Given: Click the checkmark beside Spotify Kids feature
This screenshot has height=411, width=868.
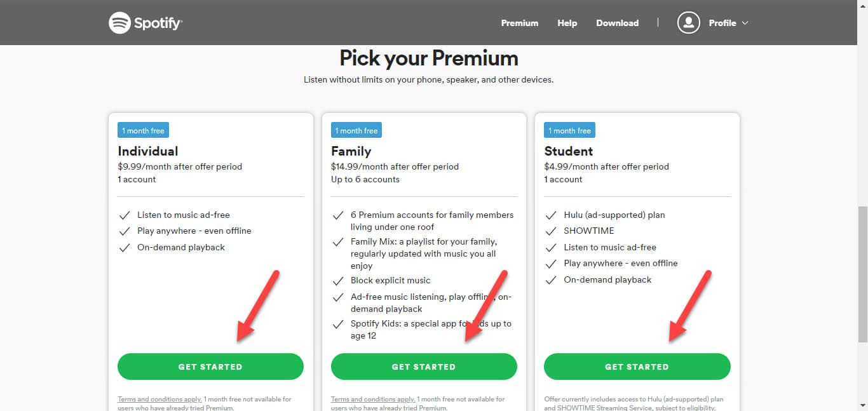Looking at the screenshot, I should point(338,324).
